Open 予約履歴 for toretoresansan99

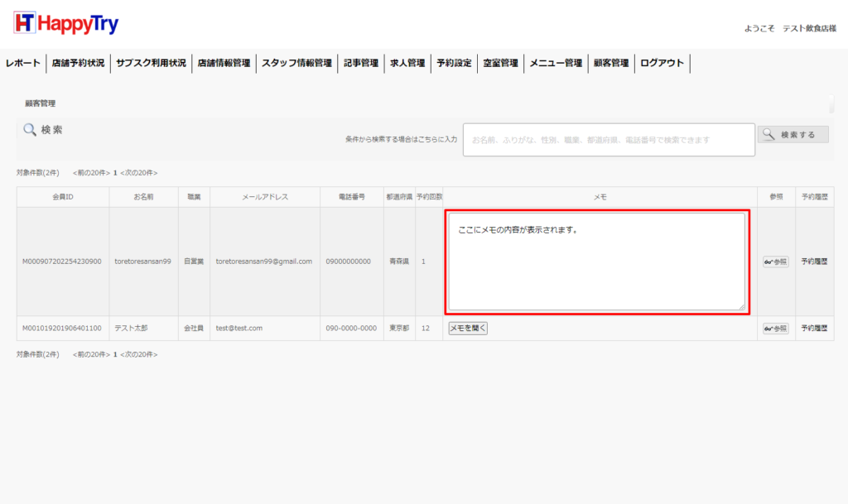pyautogui.click(x=814, y=262)
